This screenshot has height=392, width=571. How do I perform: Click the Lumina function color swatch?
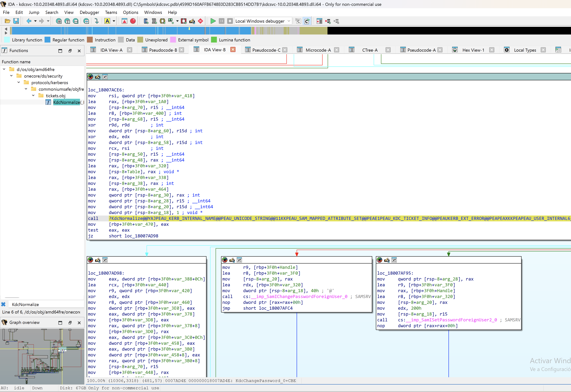point(214,40)
